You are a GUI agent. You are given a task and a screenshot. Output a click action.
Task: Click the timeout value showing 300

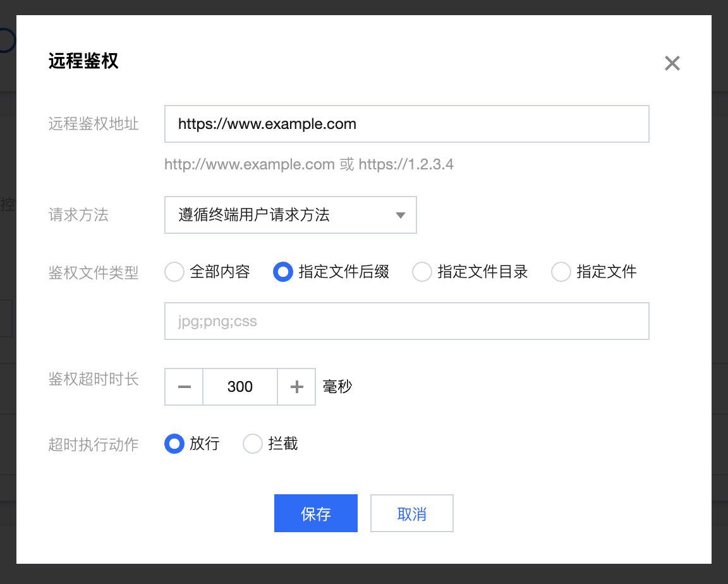pos(240,387)
